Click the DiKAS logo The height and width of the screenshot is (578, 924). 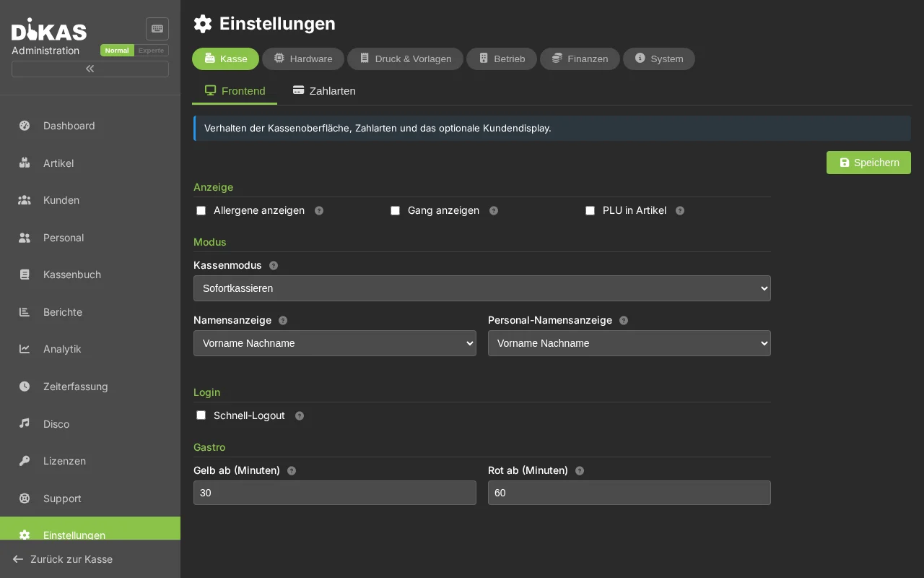click(49, 29)
